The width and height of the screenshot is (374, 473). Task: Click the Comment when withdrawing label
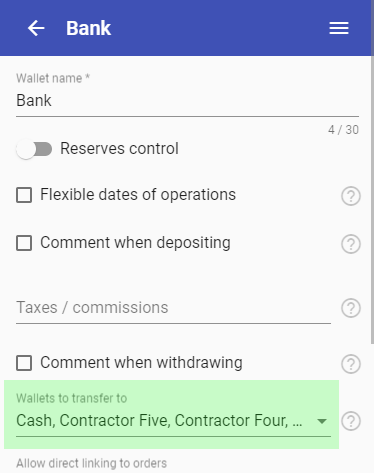tap(141, 363)
